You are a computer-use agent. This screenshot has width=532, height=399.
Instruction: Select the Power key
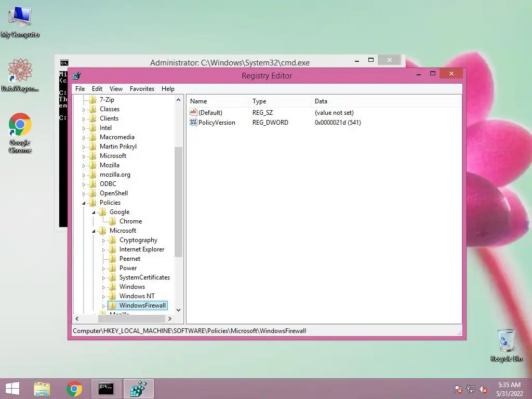click(x=128, y=268)
